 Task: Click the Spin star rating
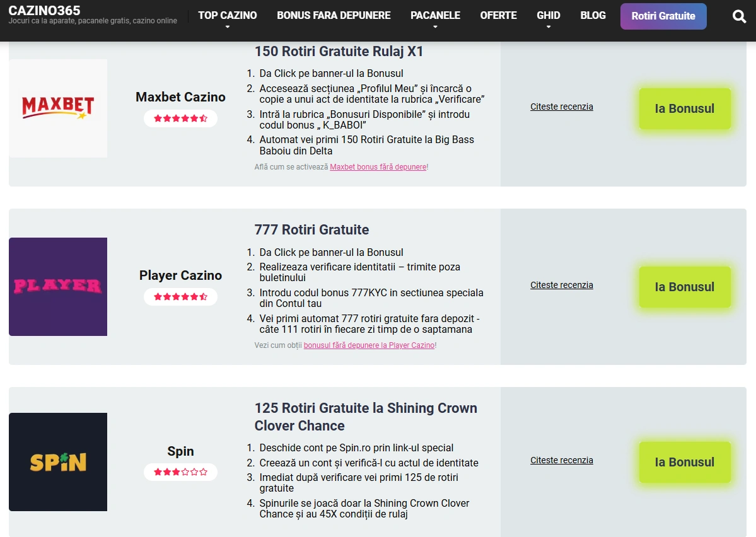pos(180,472)
